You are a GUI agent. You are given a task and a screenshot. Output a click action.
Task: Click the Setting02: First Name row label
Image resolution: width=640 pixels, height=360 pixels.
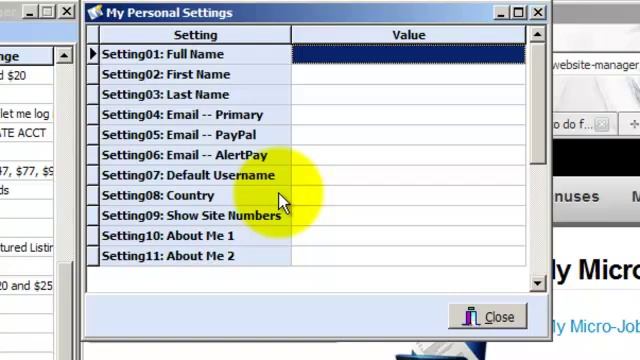click(x=166, y=75)
